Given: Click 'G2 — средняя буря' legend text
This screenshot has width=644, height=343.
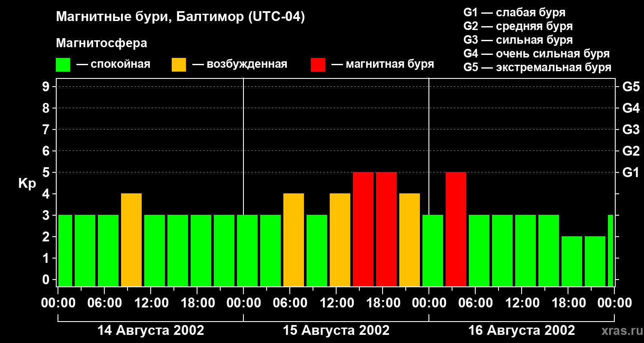Looking at the screenshot, I should 518,26.
